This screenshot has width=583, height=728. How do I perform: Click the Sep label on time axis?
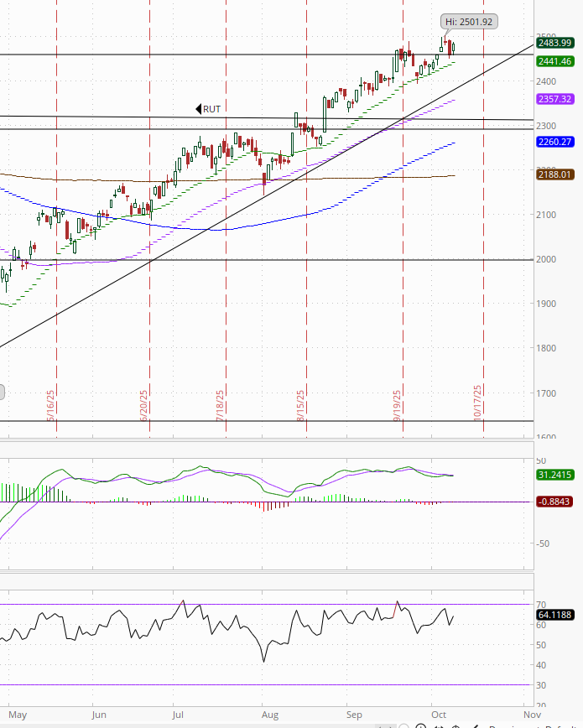click(x=354, y=715)
